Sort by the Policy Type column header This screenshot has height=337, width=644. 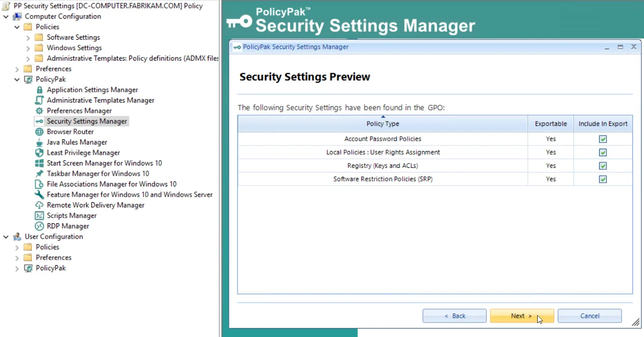click(383, 124)
